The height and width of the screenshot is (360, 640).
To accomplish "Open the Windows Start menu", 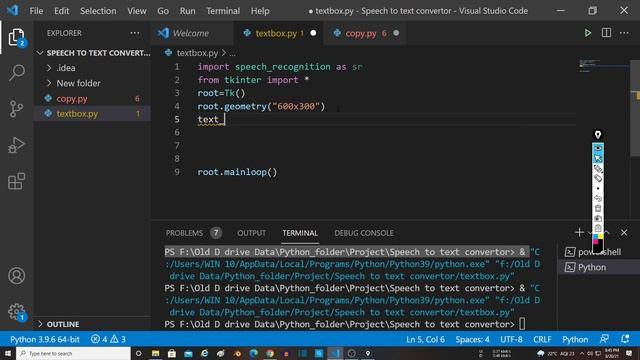I will pyautogui.click(x=8, y=353).
